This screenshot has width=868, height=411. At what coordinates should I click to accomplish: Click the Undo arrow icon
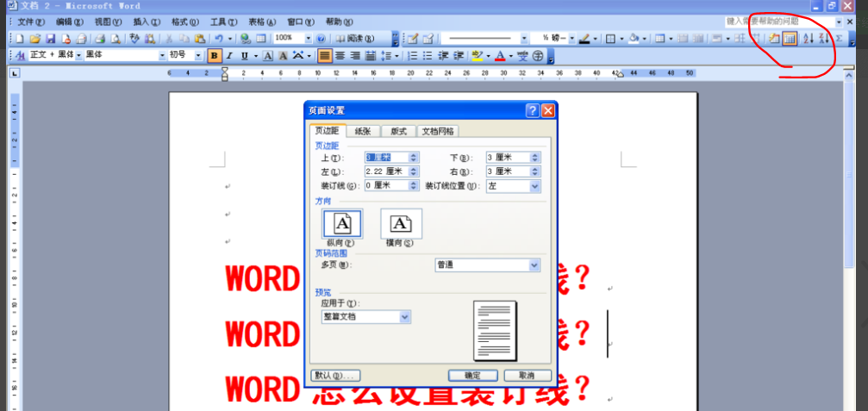click(x=219, y=39)
